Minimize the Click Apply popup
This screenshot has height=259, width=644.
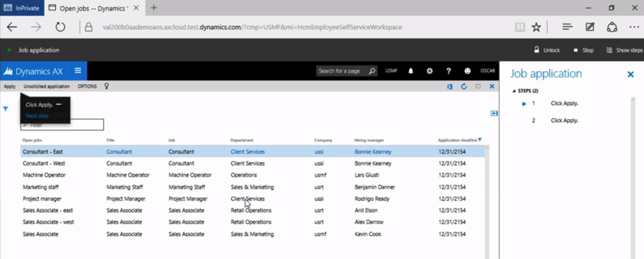[x=59, y=104]
